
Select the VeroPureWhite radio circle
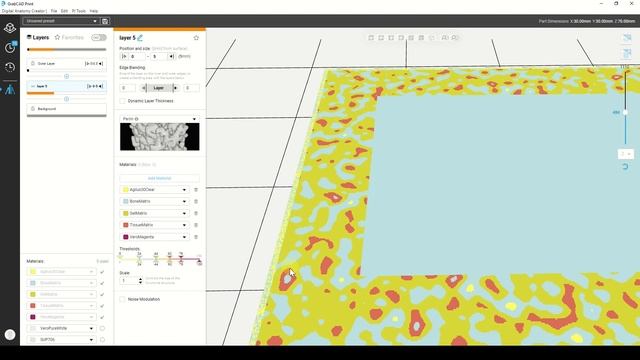pyautogui.click(x=102, y=328)
